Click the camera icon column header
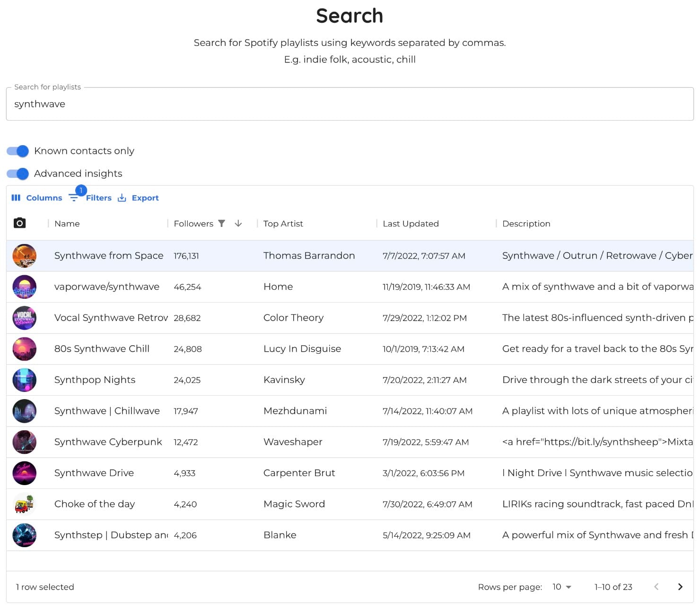 (x=19, y=223)
